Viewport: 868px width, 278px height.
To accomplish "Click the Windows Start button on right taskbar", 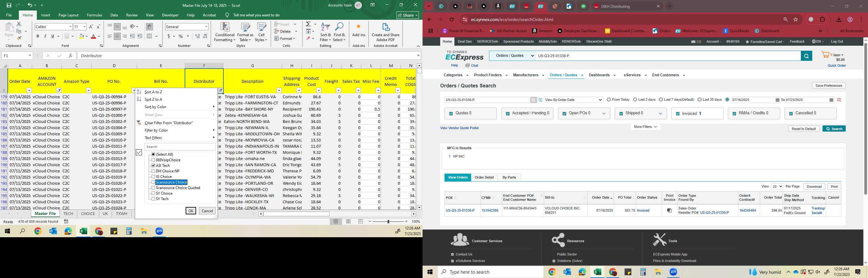I will (x=430, y=272).
